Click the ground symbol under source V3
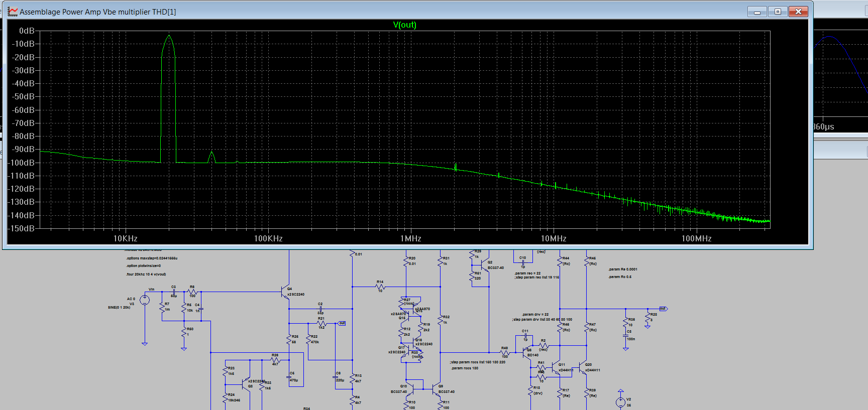This screenshot has width=868, height=410. click(145, 344)
